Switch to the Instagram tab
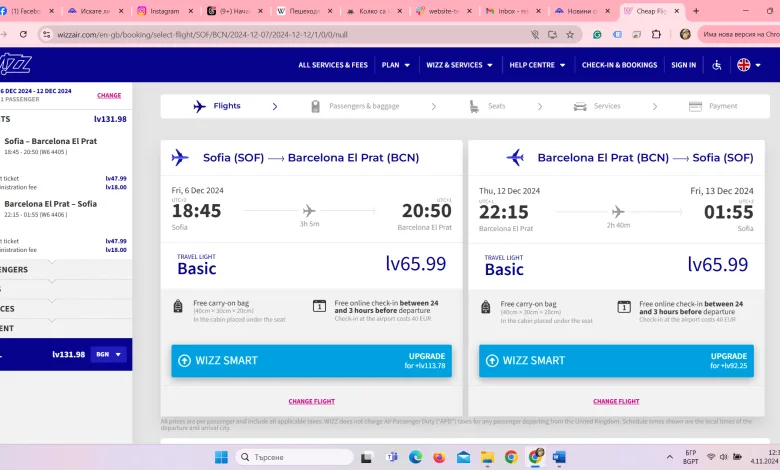Screen dimensions: 780x470 pos(164,11)
